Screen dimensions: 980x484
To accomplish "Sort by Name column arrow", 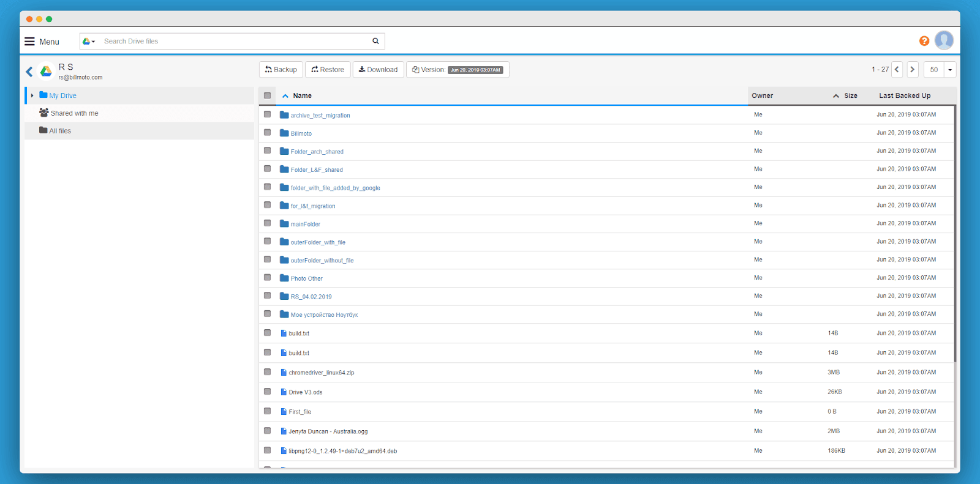I will click(x=285, y=96).
